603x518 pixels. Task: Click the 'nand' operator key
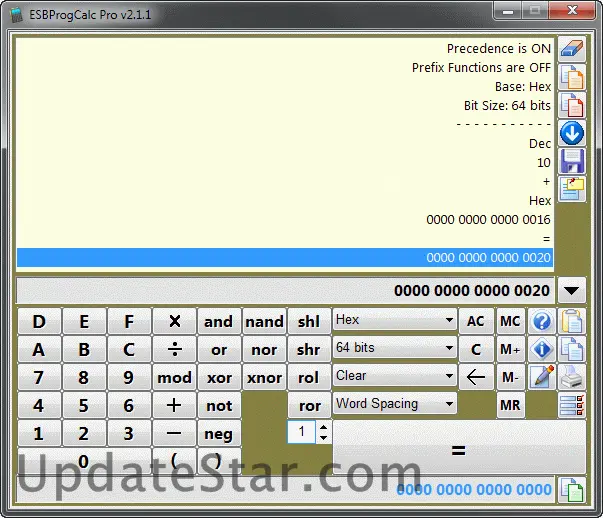click(x=265, y=321)
